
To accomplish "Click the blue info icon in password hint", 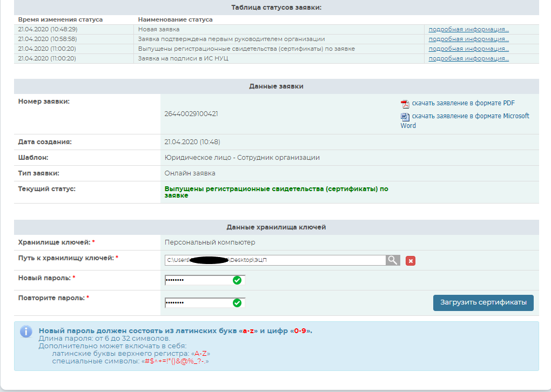I will point(26,331).
